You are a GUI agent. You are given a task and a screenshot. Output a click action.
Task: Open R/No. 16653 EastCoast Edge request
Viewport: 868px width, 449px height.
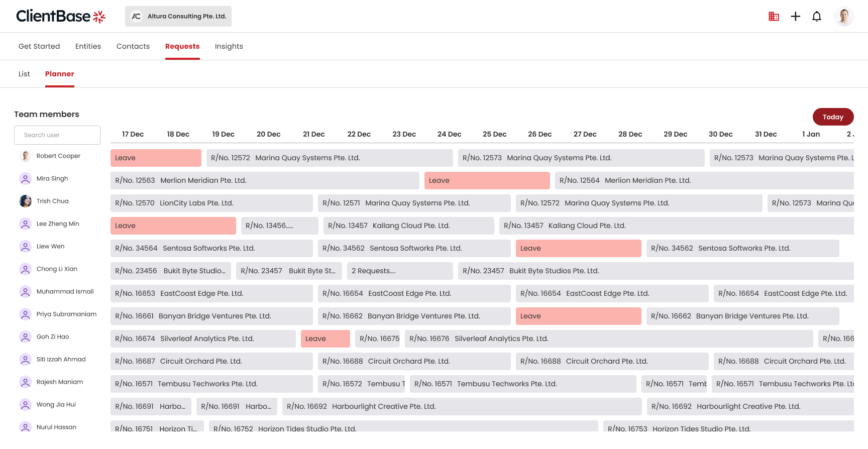(211, 293)
